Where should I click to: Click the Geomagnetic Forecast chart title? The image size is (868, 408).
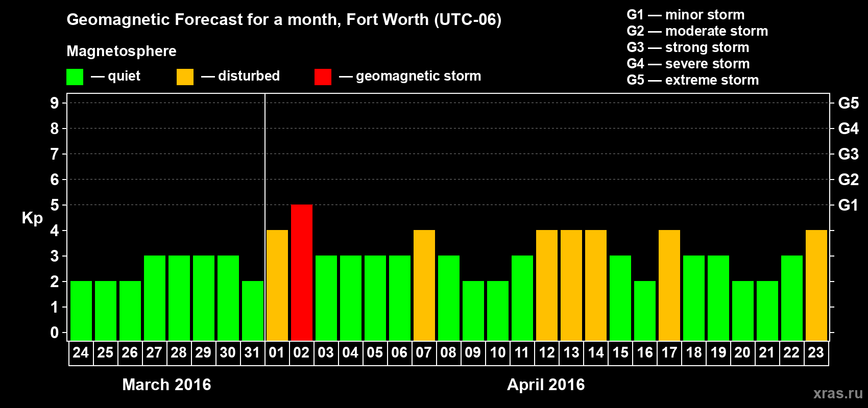click(284, 20)
